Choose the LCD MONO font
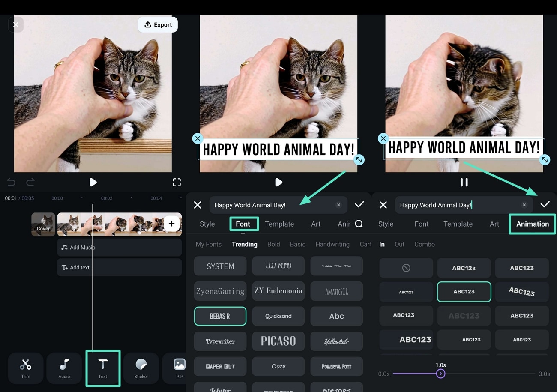This screenshot has width=557, height=392. pyautogui.click(x=278, y=266)
